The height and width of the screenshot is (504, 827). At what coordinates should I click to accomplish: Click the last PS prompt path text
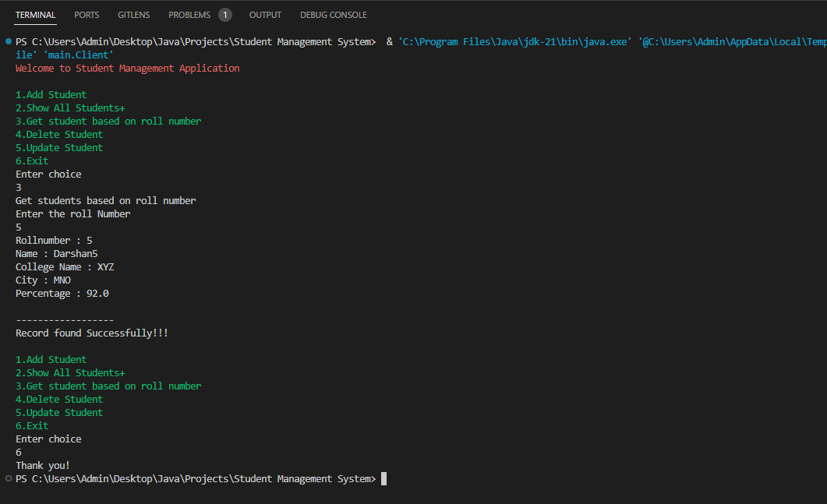(x=196, y=479)
